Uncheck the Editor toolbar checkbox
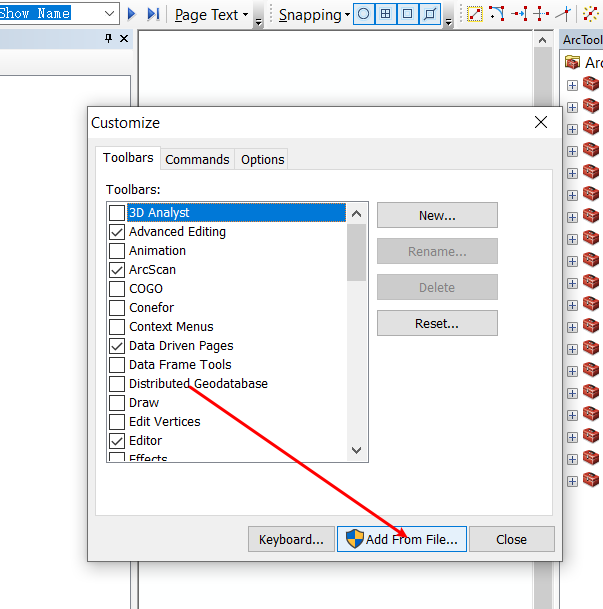 (117, 441)
